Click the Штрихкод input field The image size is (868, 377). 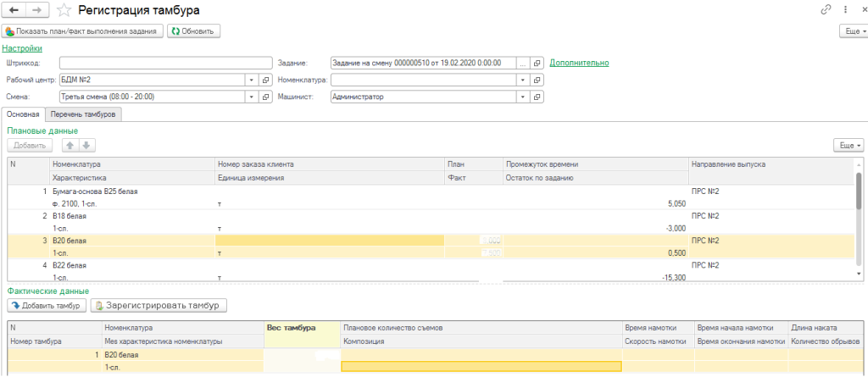tap(166, 63)
